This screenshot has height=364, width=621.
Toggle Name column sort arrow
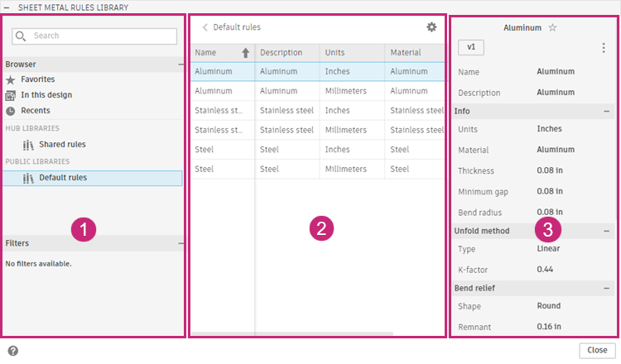246,53
